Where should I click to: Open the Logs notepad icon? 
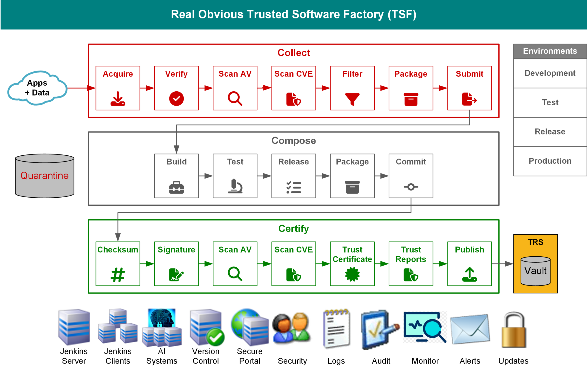pos(337,328)
